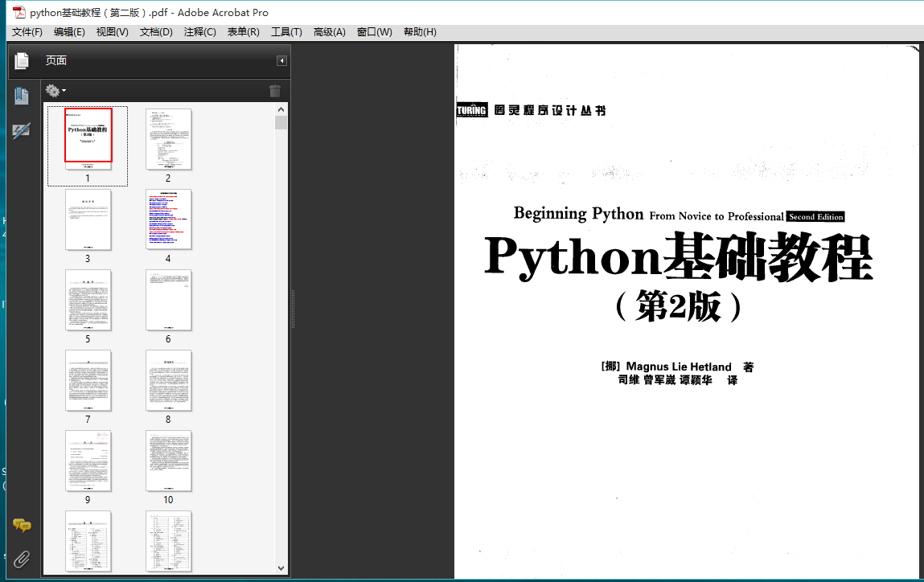Click the thumbnail scrollbar up arrow
Screen dimensions: 924x582
(281, 109)
